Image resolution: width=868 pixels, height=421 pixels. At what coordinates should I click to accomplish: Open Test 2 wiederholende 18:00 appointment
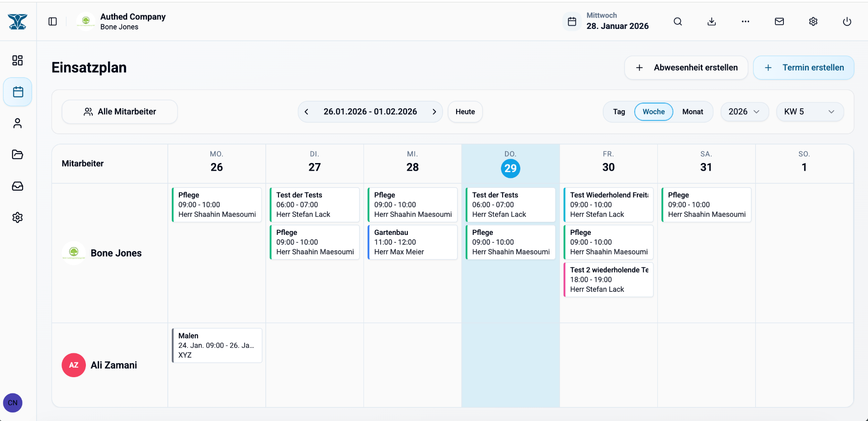[x=609, y=280]
